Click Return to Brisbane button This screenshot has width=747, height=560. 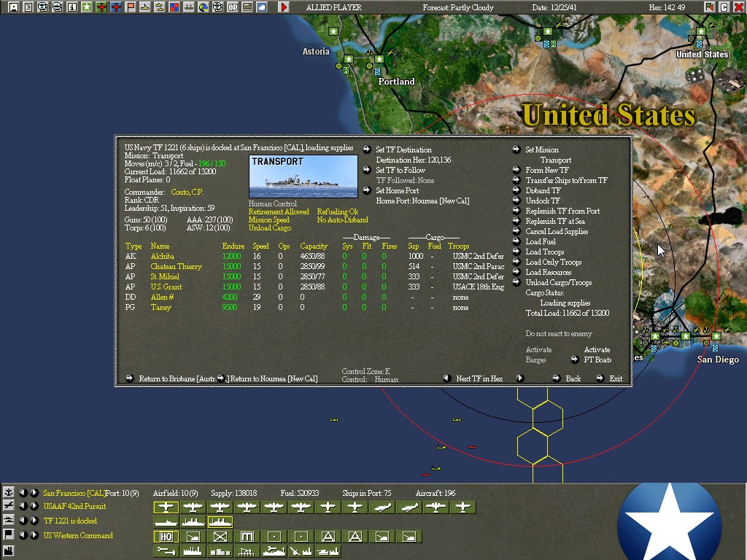pos(177,378)
